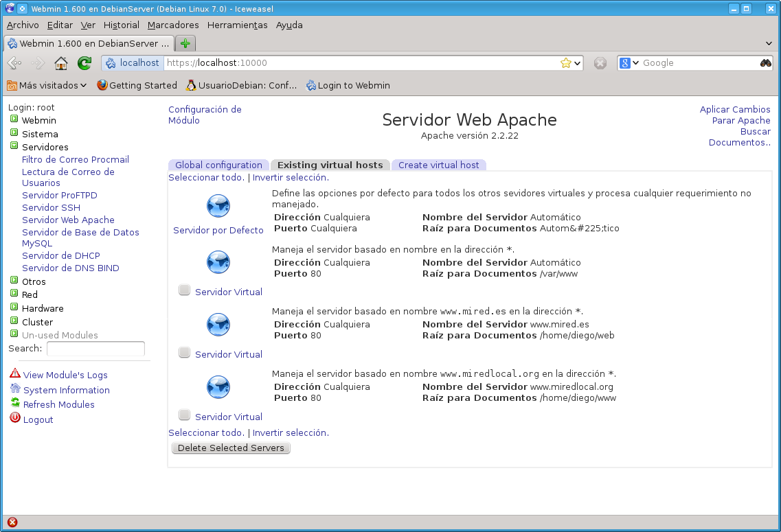The height and width of the screenshot is (532, 781).
Task: Select the www.mired.es Servidor Virtual checkbox
Action: 184,352
